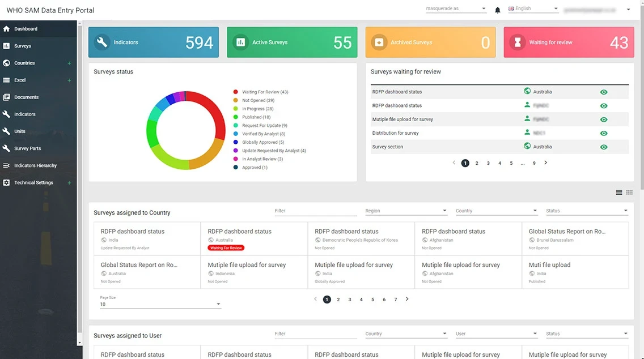Viewport: 644px width, 359px height.
Task: Click the Archived Surveys box icon
Action: 379,42
